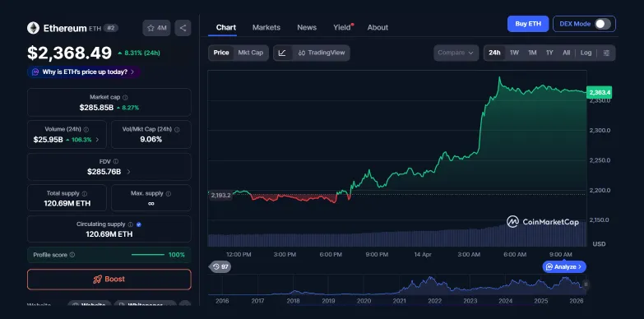This screenshot has width=644, height=319.
Task: Expand the Volume (24h) chevron
Action: point(97,140)
